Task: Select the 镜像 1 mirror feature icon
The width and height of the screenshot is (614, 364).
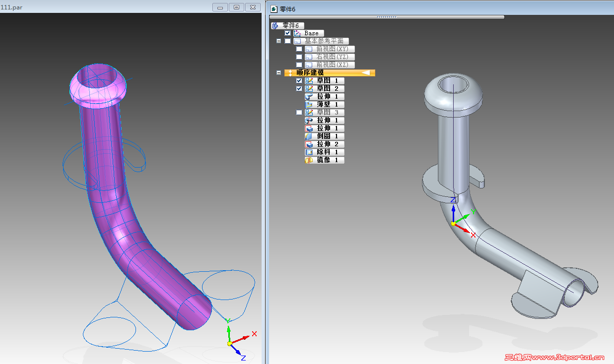Action: 308,160
